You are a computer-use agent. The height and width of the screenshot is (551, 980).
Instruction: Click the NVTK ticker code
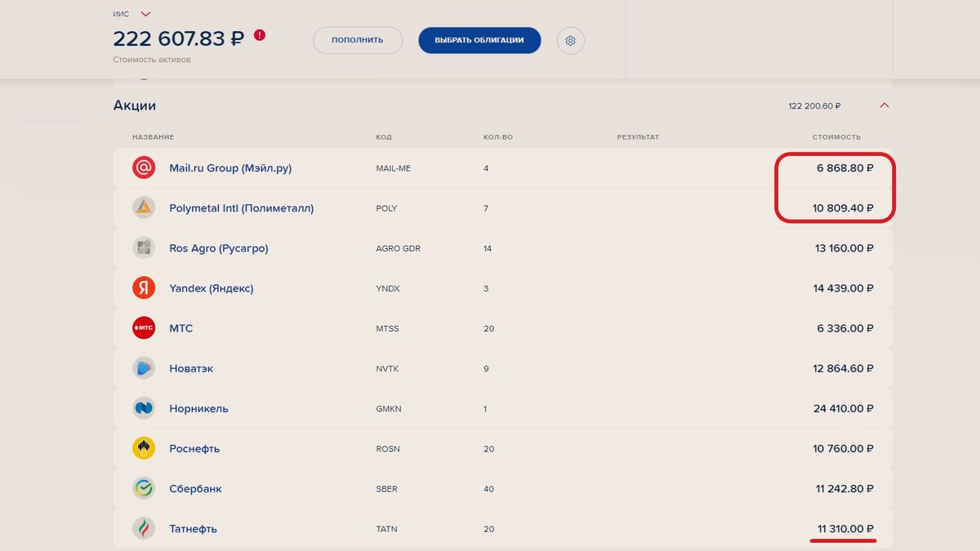click(x=387, y=368)
